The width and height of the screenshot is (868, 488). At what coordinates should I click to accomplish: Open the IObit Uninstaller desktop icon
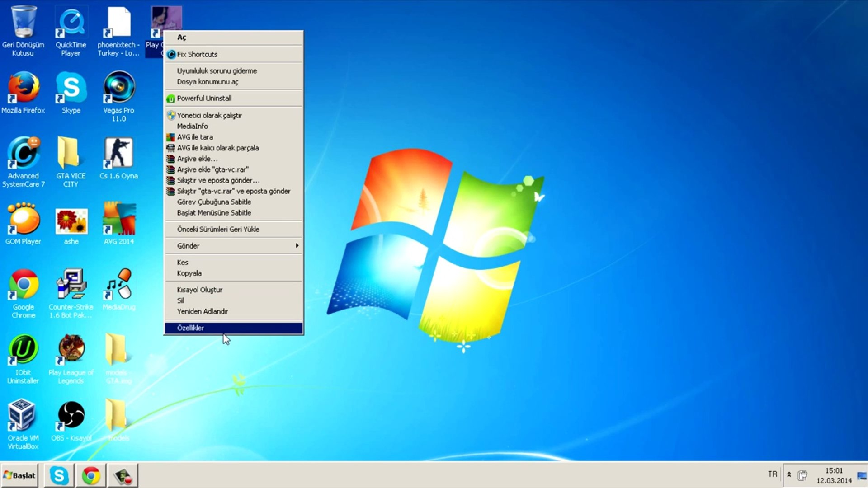23,350
